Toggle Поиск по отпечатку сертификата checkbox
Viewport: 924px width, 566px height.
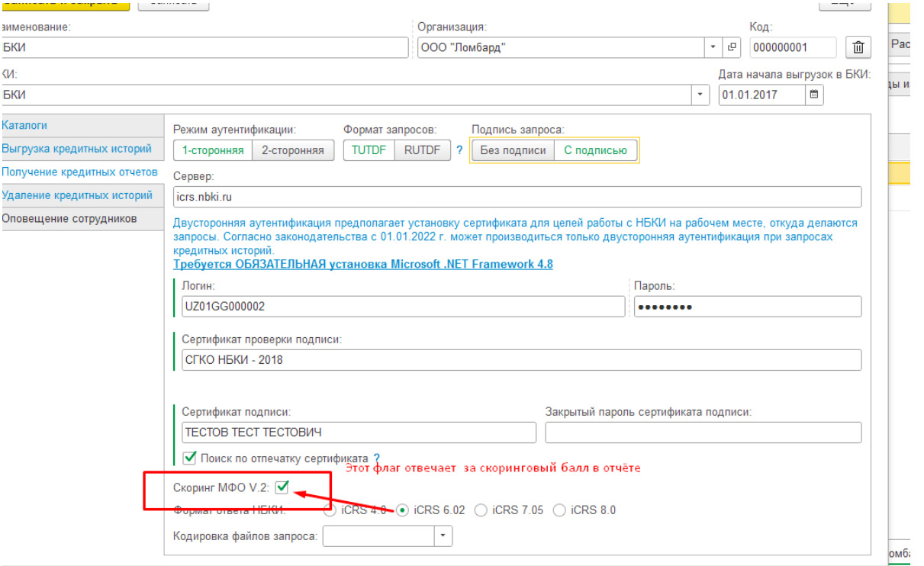point(190,458)
